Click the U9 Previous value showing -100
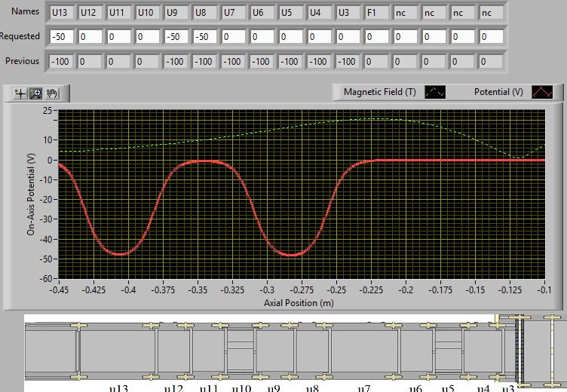 176,62
